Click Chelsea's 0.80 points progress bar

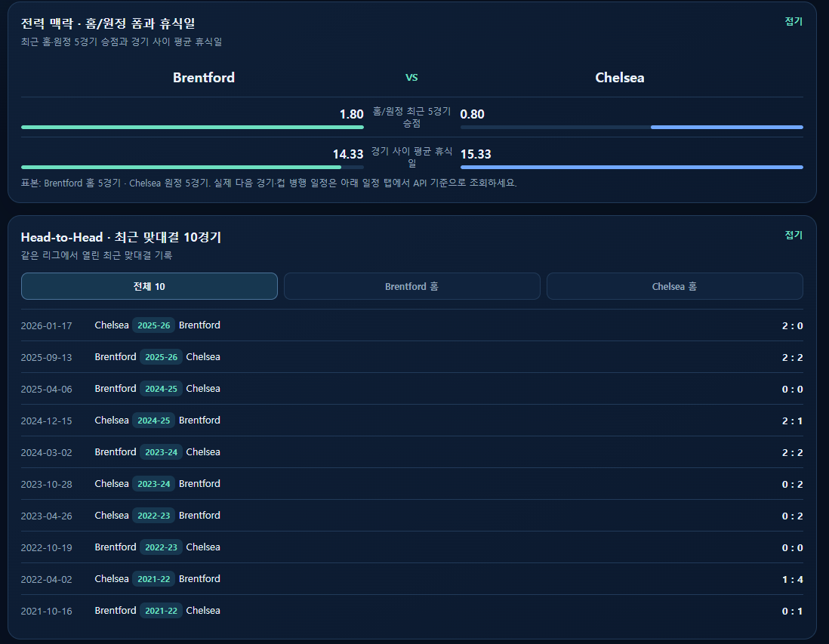pyautogui.click(x=632, y=127)
